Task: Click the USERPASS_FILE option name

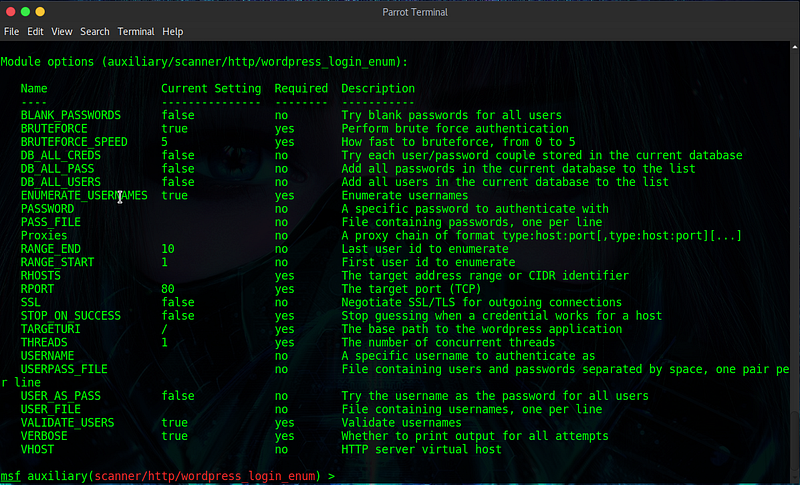Action: [64, 369]
